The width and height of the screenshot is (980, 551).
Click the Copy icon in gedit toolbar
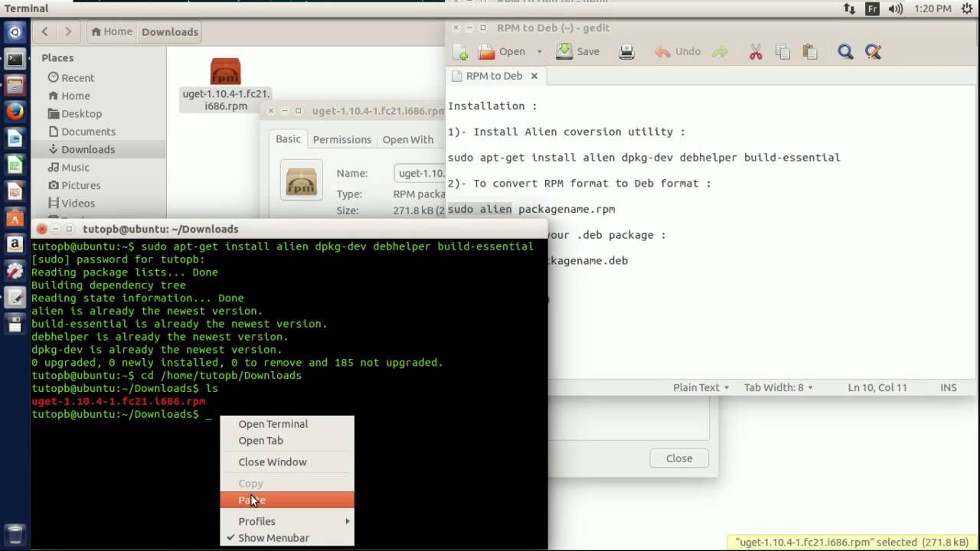point(782,51)
